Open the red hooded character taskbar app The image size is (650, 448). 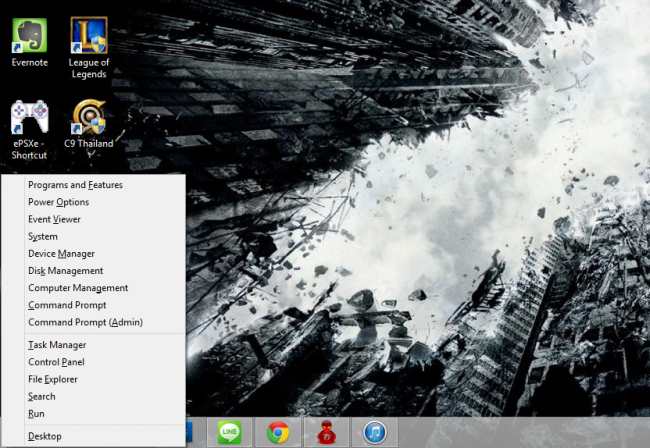coord(327,432)
